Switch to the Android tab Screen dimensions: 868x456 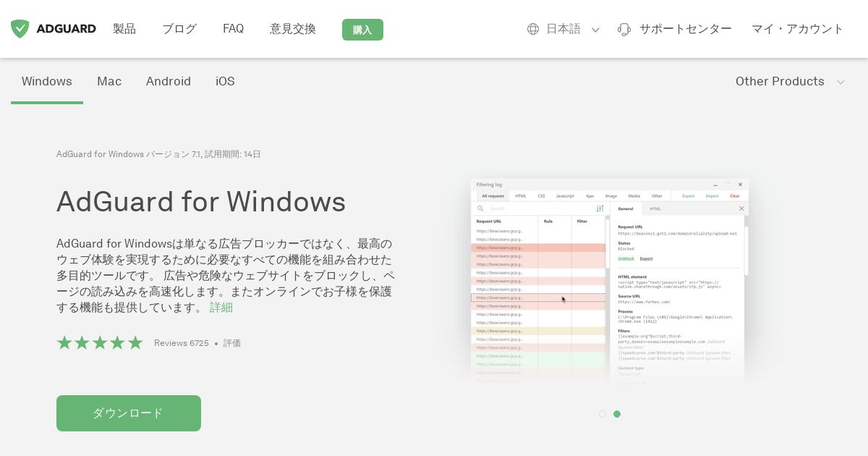click(x=169, y=81)
